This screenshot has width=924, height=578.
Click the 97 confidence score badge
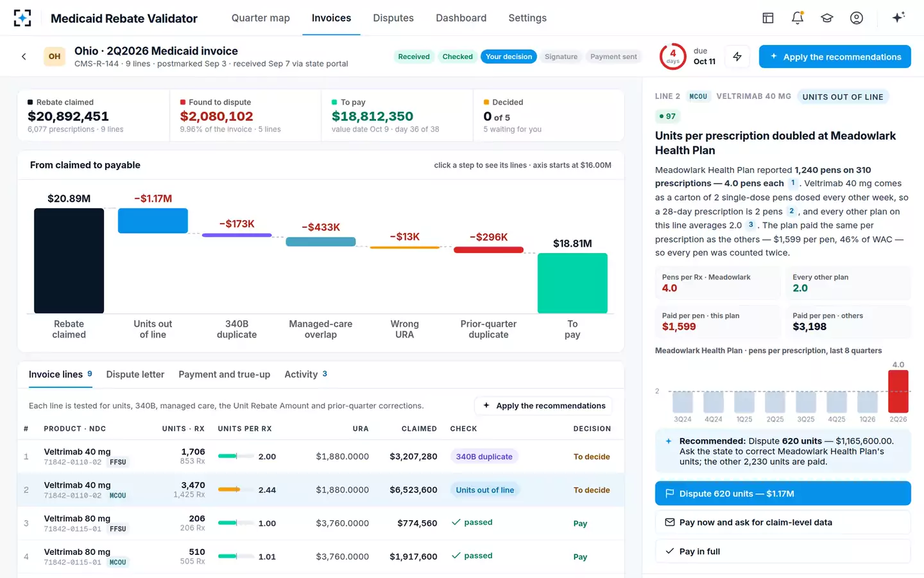pos(667,116)
